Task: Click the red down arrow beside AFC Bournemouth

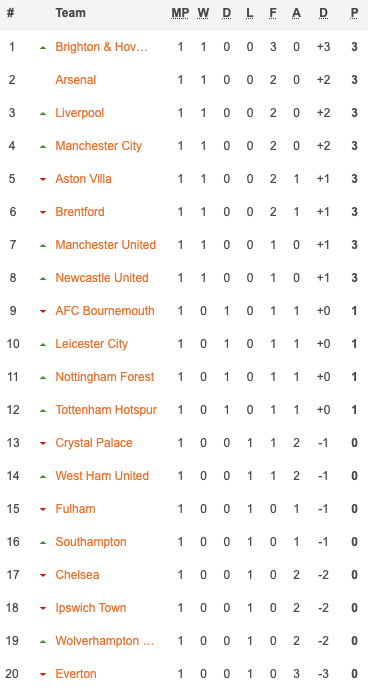Action: tap(43, 312)
